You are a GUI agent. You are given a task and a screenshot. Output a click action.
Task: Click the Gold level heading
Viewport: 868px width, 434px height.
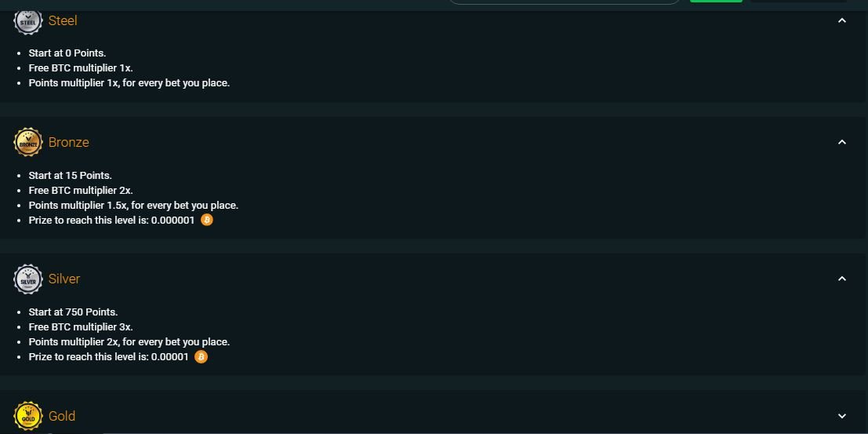pyautogui.click(x=62, y=417)
